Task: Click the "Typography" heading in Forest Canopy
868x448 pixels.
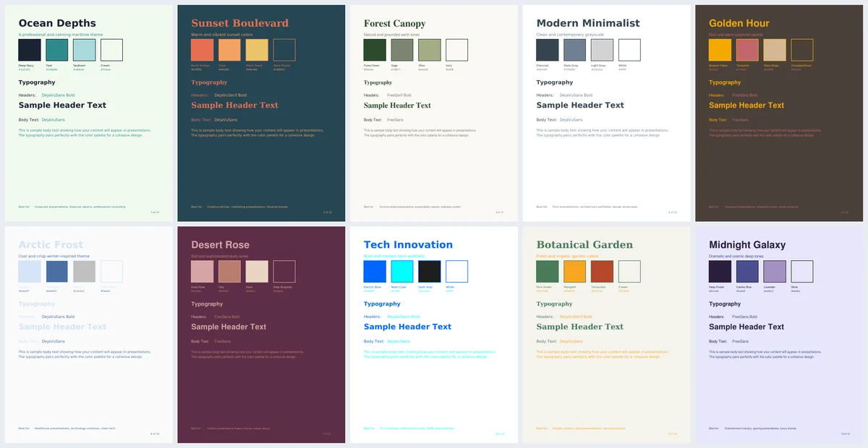Action: [378, 82]
